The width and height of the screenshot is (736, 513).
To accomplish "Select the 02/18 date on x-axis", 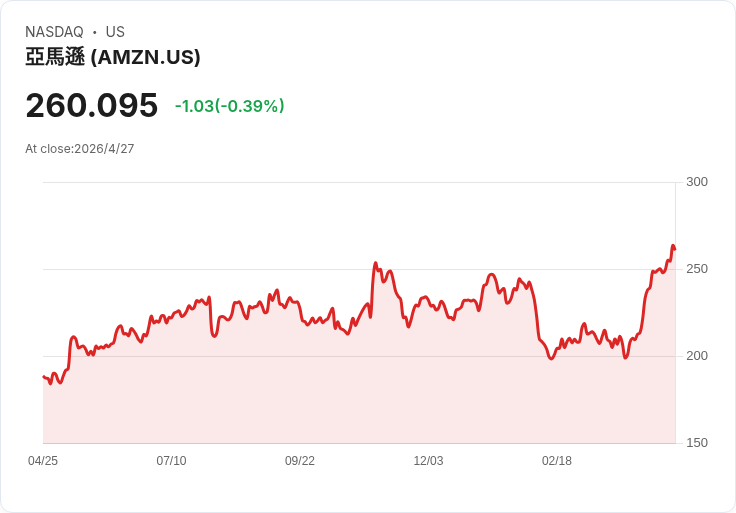I will click(x=557, y=461).
